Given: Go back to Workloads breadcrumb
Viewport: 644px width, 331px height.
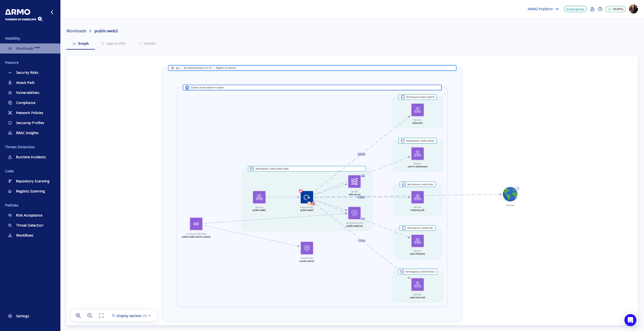Looking at the screenshot, I should click(76, 31).
